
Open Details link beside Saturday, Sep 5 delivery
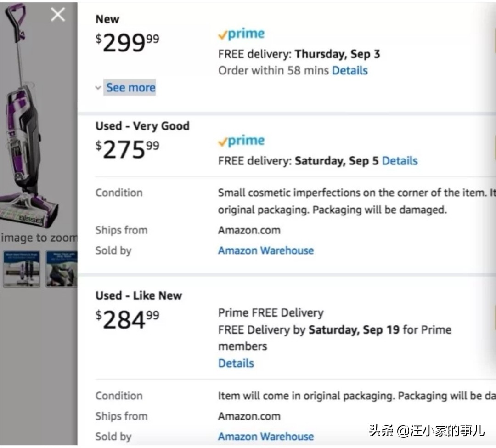point(400,161)
